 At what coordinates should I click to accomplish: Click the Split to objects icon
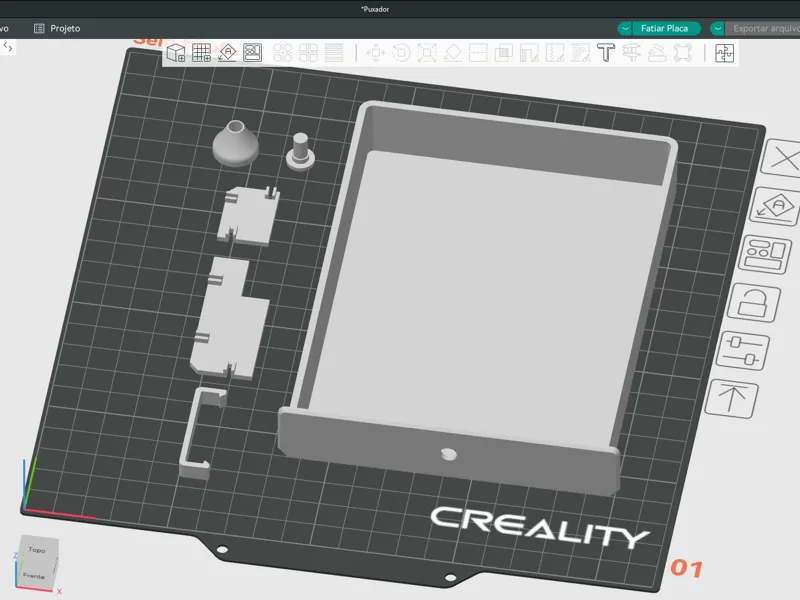click(283, 53)
